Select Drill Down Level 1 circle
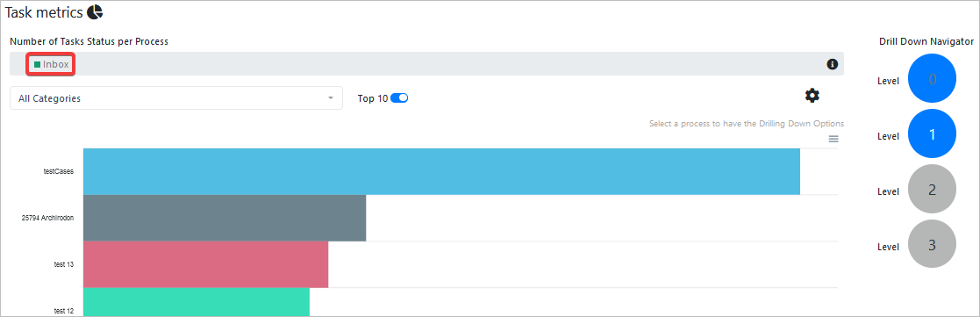Image resolution: width=980 pixels, height=317 pixels. (932, 133)
